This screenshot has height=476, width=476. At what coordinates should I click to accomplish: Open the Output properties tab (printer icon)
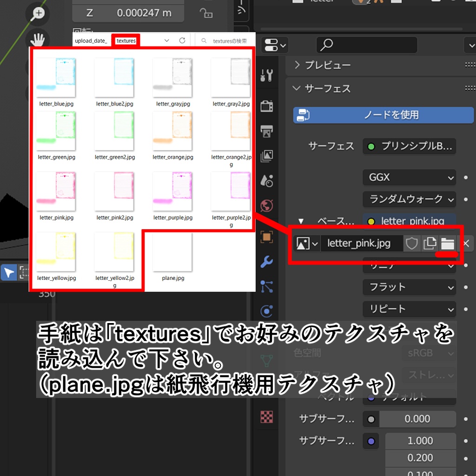(266, 131)
